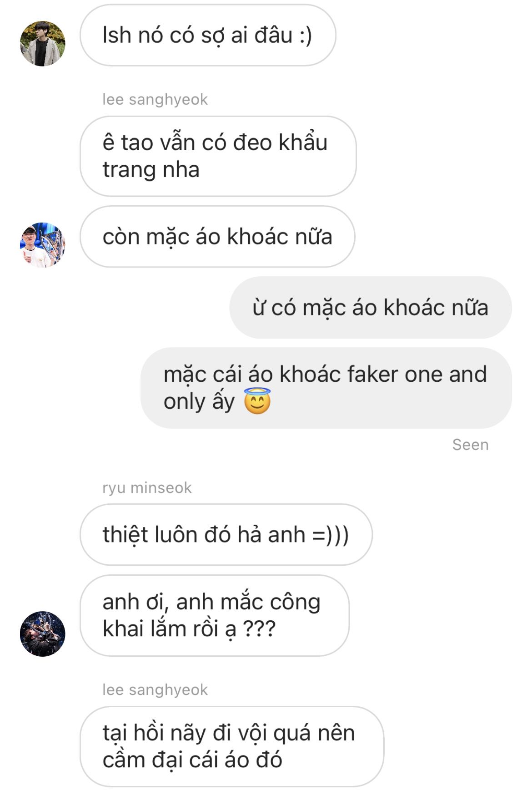Tap avatar next to 'còn mặc áo khoác nữa'
The image size is (532, 791).
coord(43,245)
